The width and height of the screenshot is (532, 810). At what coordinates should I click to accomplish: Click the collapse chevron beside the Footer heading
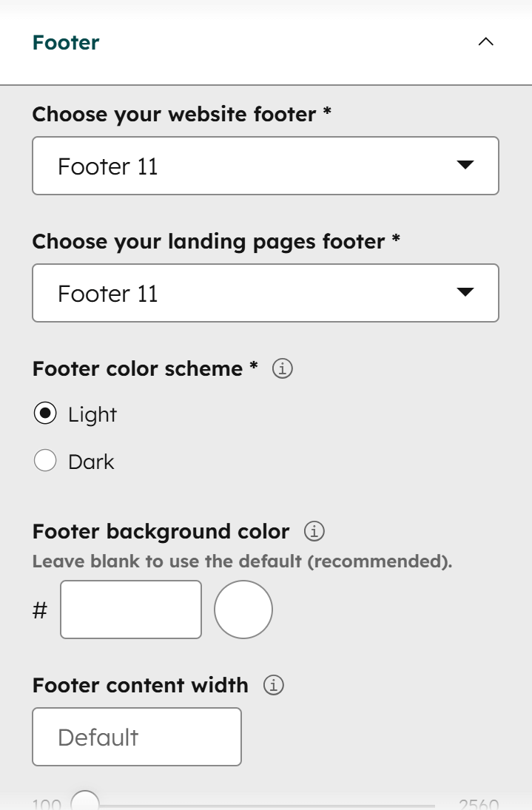coord(486,42)
